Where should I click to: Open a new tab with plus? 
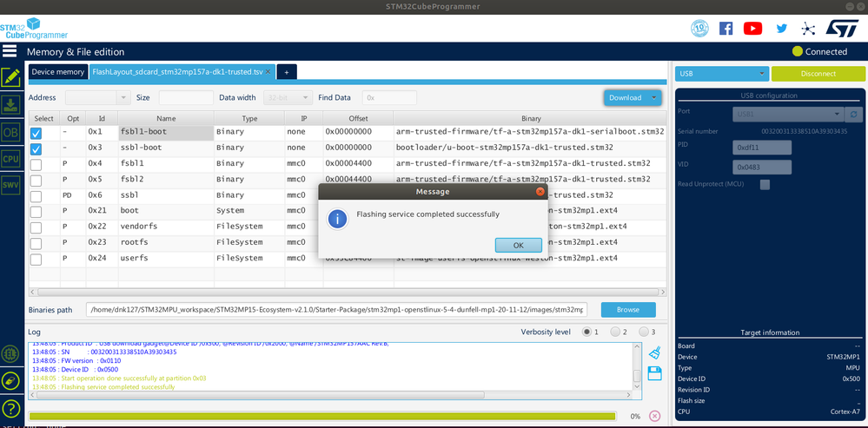click(286, 72)
